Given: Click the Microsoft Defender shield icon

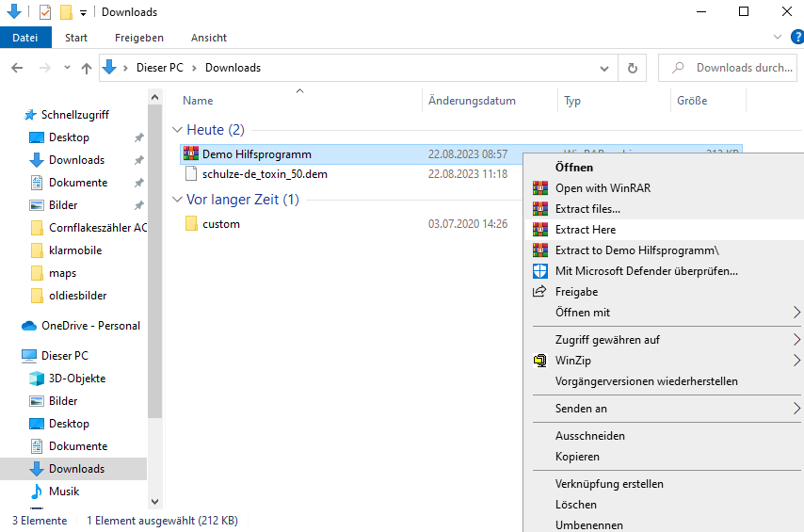Looking at the screenshot, I should [539, 271].
